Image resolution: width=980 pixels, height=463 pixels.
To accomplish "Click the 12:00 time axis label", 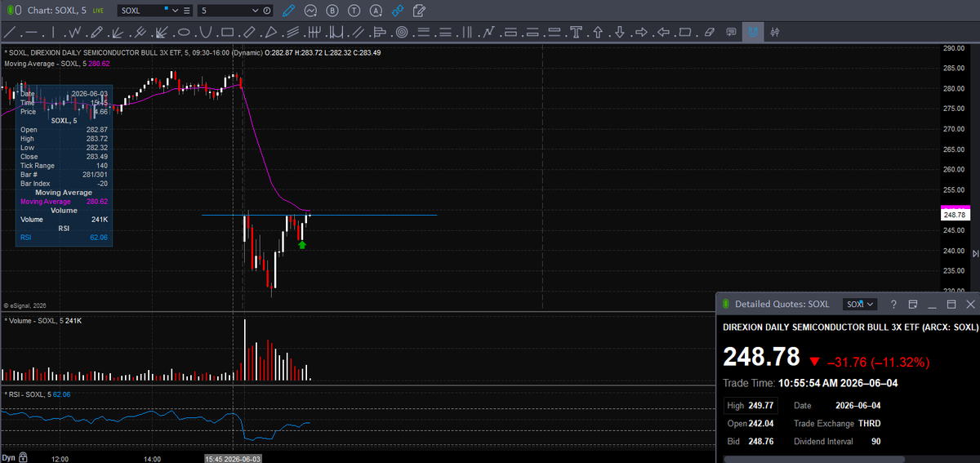I will click(60, 459).
